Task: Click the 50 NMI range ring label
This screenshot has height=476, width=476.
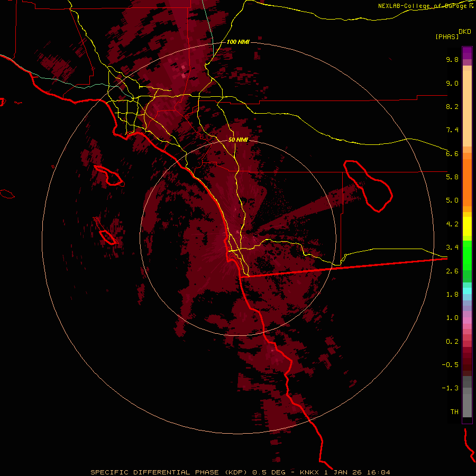Action: pos(238,140)
